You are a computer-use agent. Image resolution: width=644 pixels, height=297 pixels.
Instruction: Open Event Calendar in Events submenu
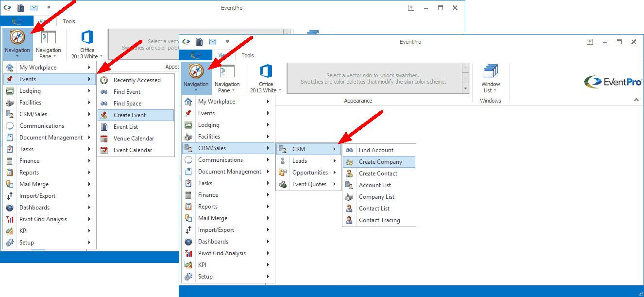[x=136, y=150]
